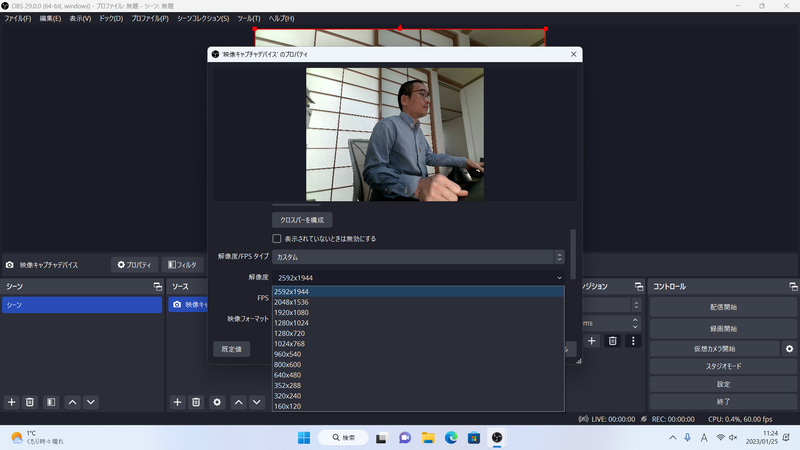Open Task View from taskbar
This screenshot has width=800, height=450.
(x=381, y=438)
